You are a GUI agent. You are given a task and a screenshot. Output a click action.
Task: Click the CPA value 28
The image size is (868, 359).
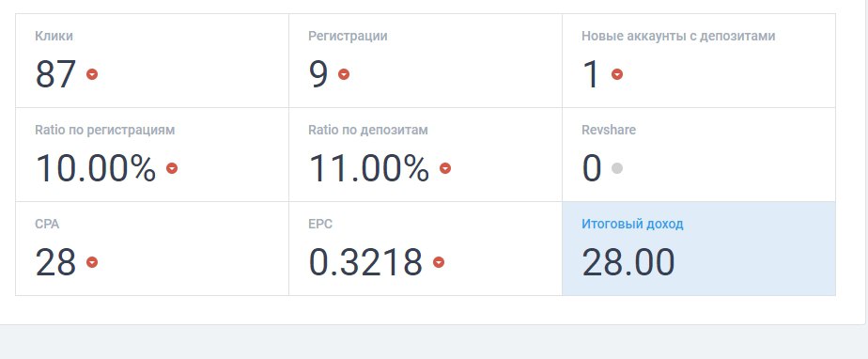[56, 262]
